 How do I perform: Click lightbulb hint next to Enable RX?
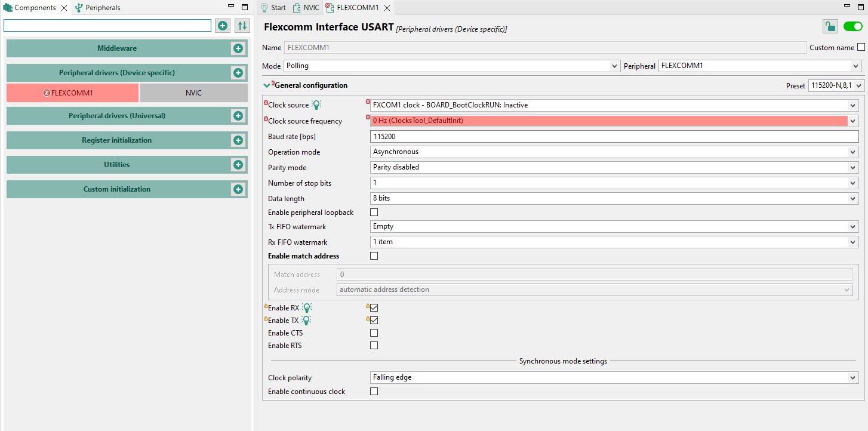(307, 308)
